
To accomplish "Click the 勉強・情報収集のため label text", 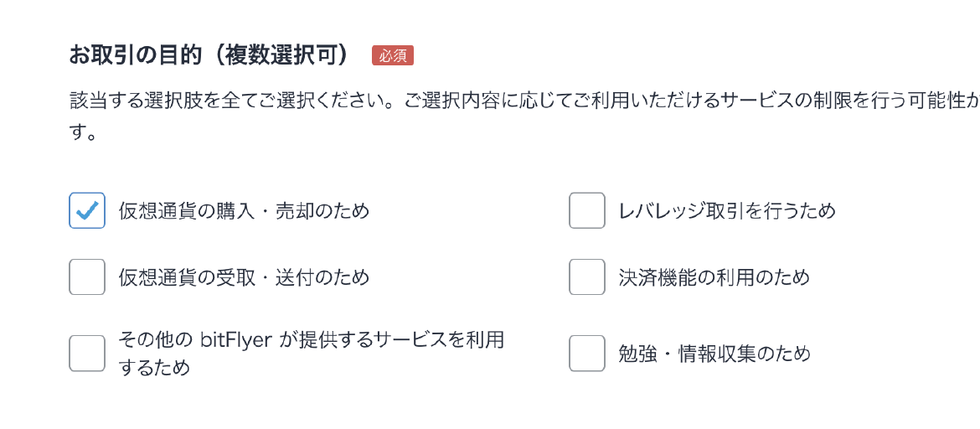I will (714, 354).
